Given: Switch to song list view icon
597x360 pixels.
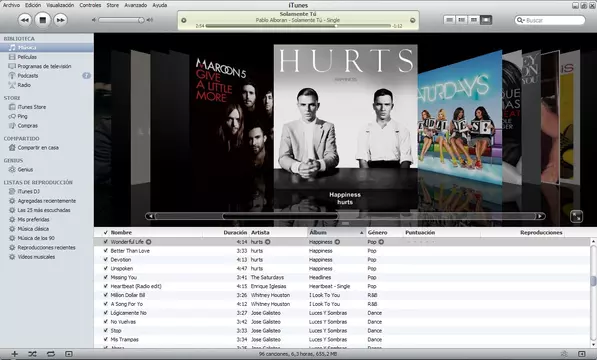Looking at the screenshot, I should point(450,20).
